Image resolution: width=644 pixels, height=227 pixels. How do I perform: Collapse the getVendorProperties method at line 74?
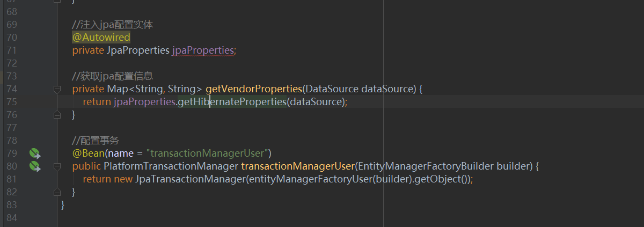coord(57,89)
